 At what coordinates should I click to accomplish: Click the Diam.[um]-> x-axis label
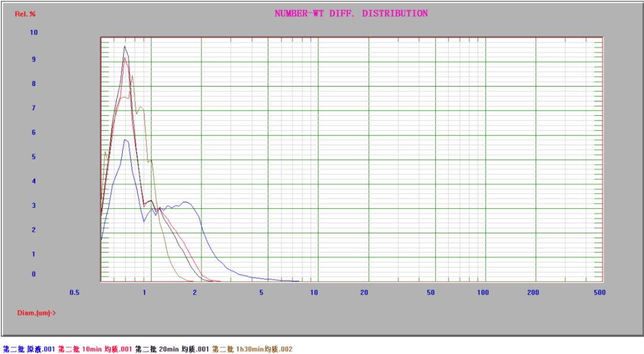click(x=36, y=312)
